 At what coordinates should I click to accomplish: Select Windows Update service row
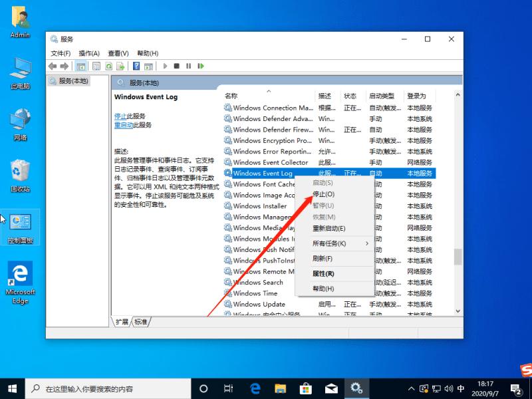click(x=329, y=304)
